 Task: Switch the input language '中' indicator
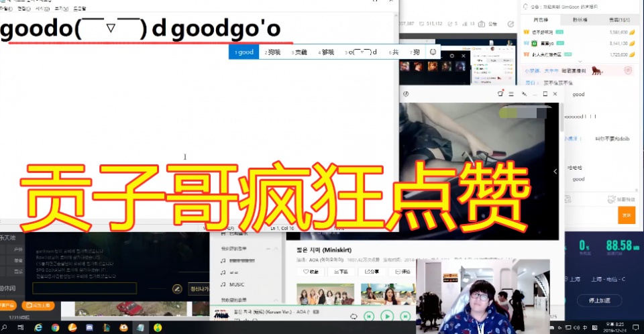click(585, 327)
